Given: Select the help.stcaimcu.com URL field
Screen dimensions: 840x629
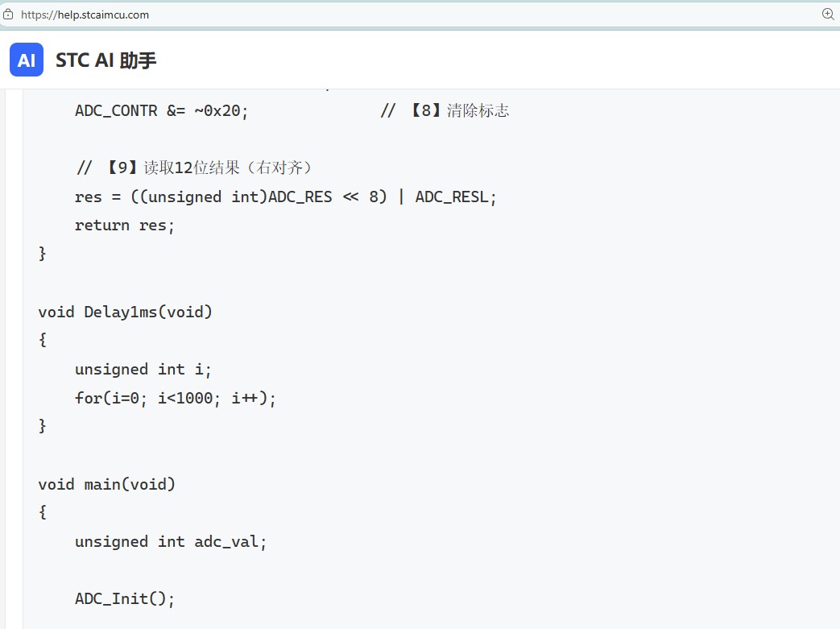Looking at the screenshot, I should 85,14.
